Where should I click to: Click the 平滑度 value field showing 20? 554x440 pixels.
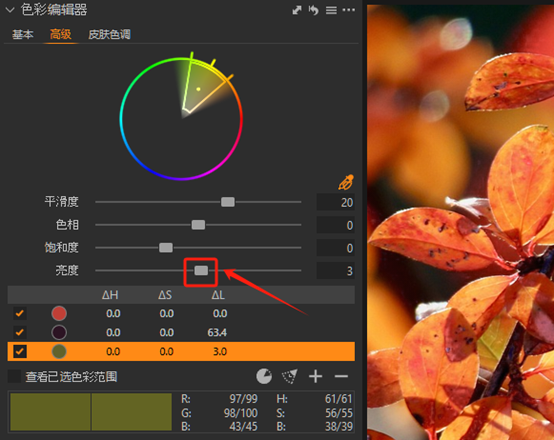pos(335,203)
